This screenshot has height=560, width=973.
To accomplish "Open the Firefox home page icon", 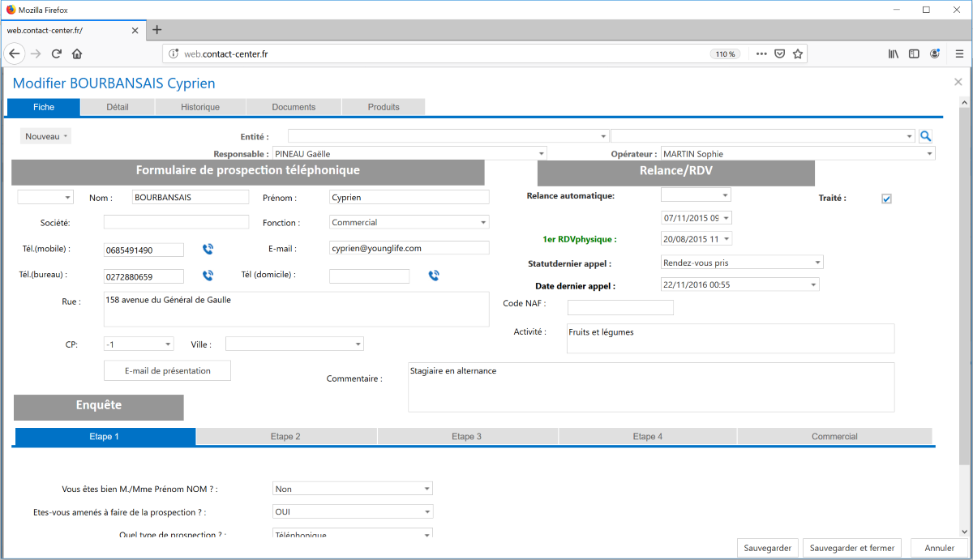I will point(77,53).
